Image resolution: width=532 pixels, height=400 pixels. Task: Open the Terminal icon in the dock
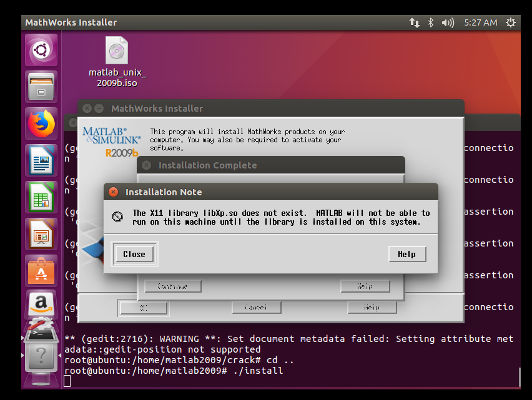(x=41, y=335)
